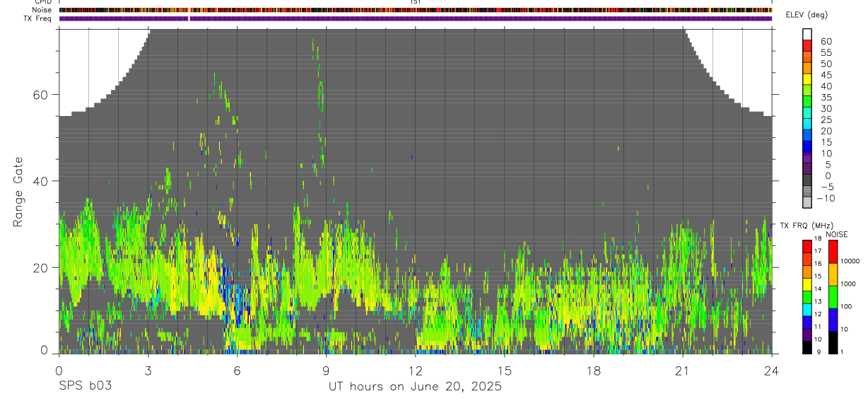868x401 pixels.
Task: Click the 'Noise' row label at top
Action: pyautogui.click(x=42, y=10)
